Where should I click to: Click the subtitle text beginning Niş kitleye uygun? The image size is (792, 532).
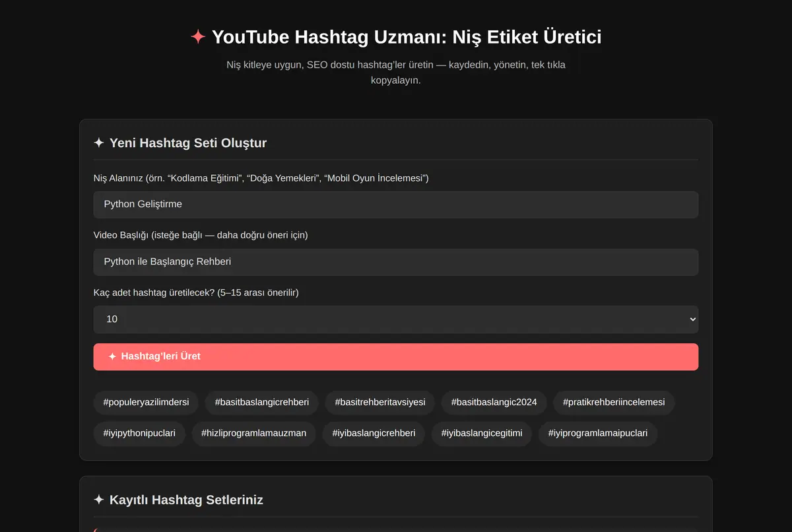point(396,73)
